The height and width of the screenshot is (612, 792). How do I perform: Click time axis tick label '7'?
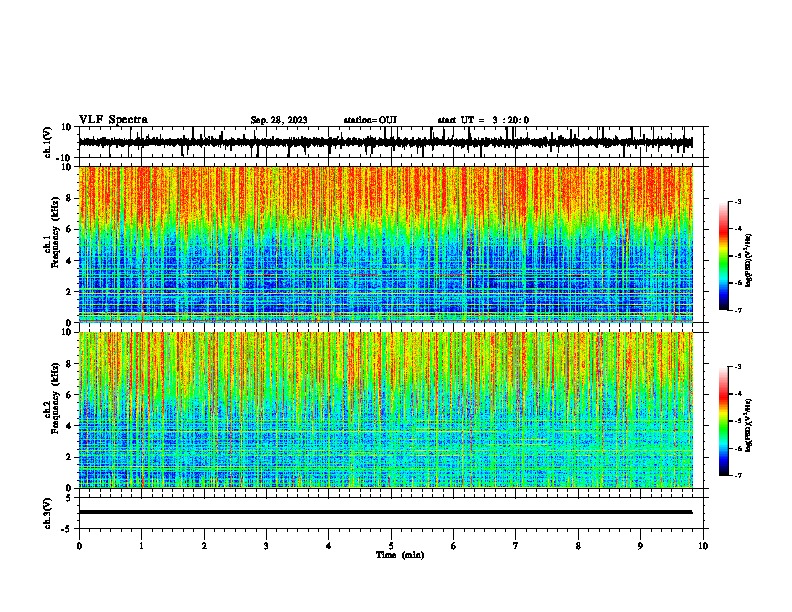[516, 546]
